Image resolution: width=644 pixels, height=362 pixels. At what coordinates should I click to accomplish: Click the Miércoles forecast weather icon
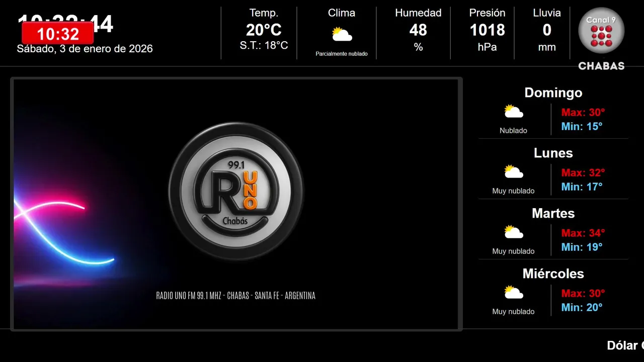514,292
